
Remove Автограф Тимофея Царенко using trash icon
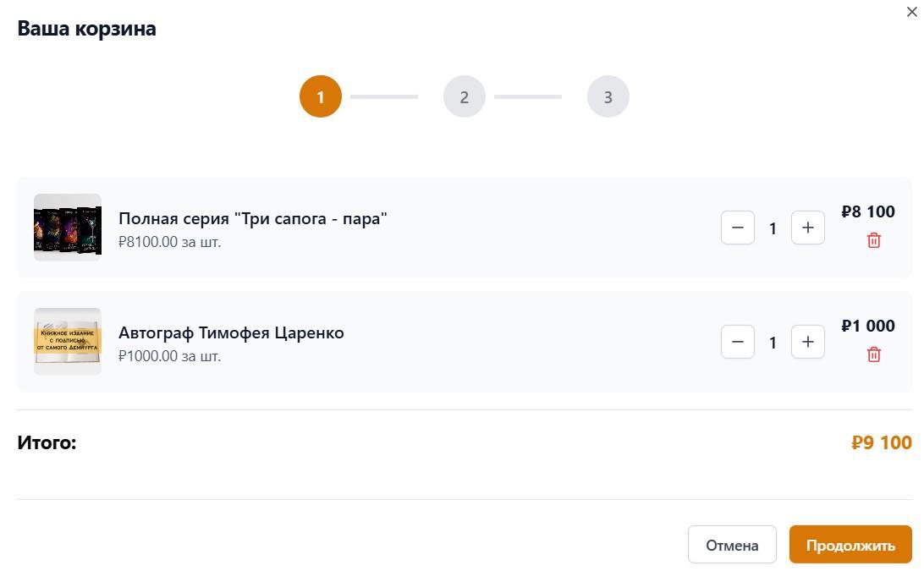pos(874,354)
